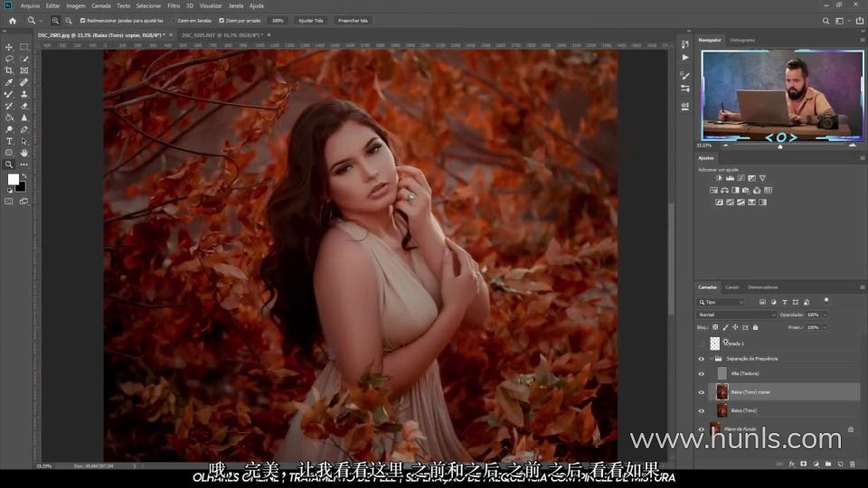The width and height of the screenshot is (868, 488).
Task: Toggle Zoom em Janelas checkbox
Action: coord(174,21)
